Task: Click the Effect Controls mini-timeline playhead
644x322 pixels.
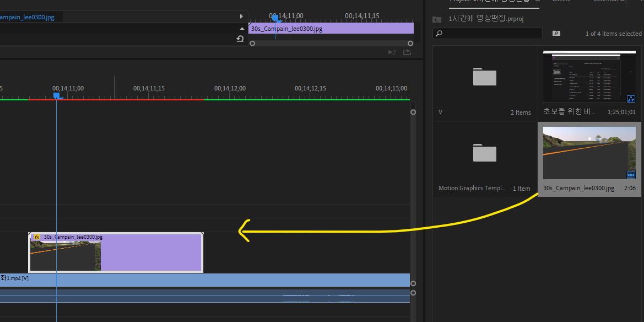Action: click(275, 18)
